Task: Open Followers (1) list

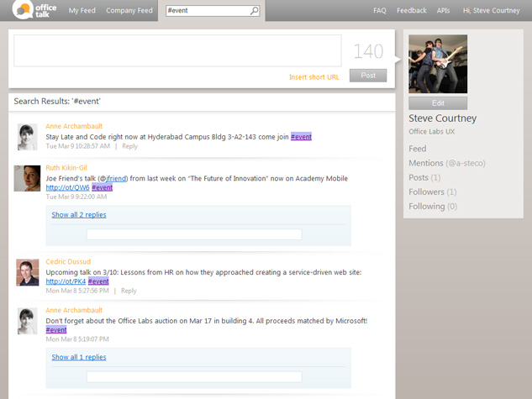Action: [x=433, y=192]
